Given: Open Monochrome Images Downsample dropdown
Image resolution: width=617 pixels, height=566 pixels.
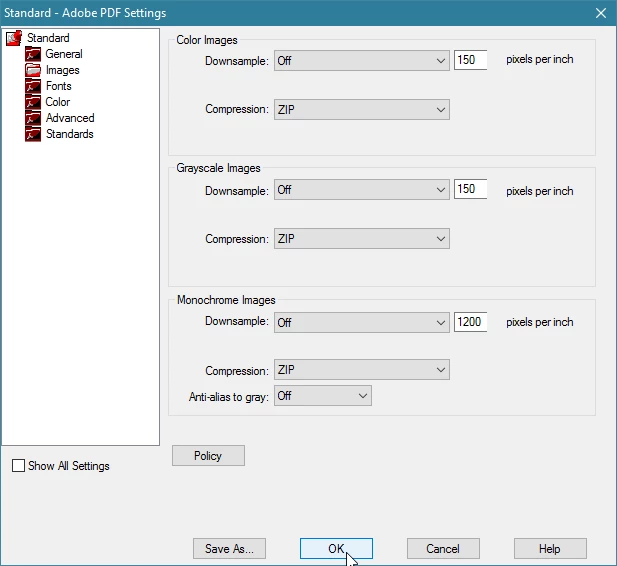Looking at the screenshot, I should [362, 322].
